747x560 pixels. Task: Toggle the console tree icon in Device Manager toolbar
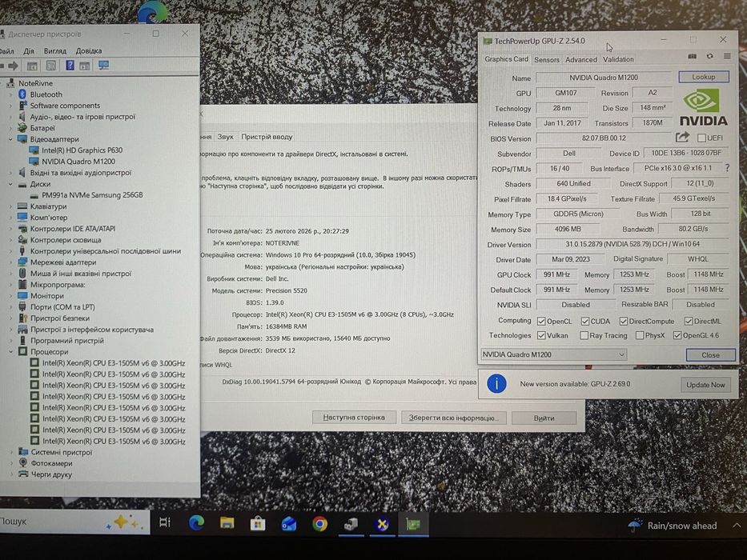[x=32, y=66]
